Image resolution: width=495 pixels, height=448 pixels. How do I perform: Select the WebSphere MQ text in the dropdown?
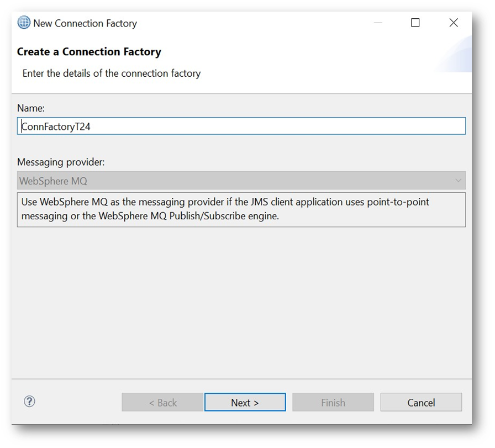[x=54, y=181]
